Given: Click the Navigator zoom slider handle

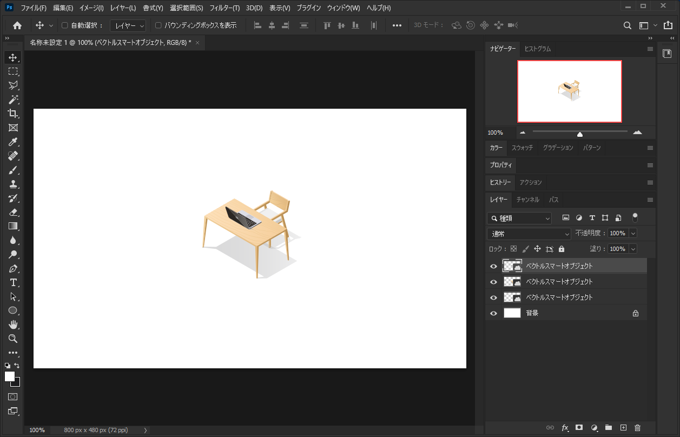Looking at the screenshot, I should [580, 134].
